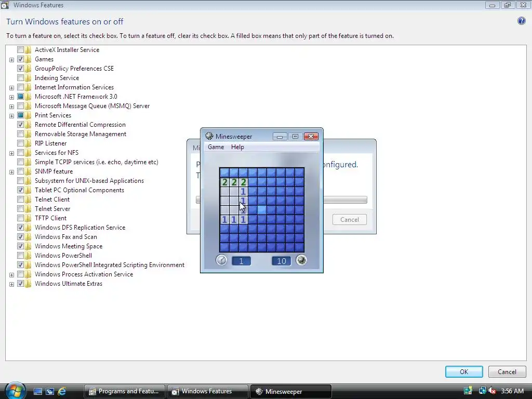This screenshot has height=399, width=532.
Task: Expand Windows Ultimate Extras node
Action: 11,284
